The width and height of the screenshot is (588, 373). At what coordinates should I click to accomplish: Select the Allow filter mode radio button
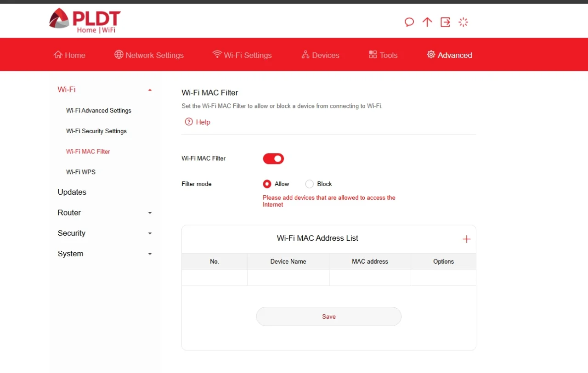point(267,184)
